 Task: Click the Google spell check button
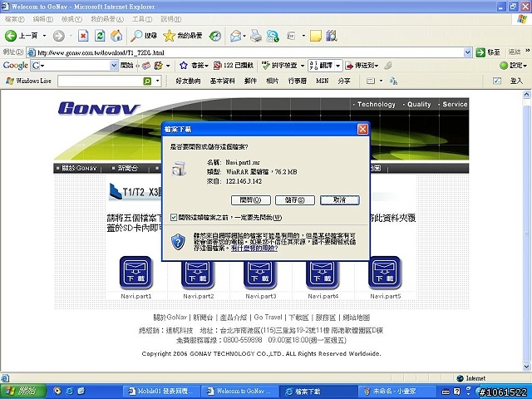[280, 65]
